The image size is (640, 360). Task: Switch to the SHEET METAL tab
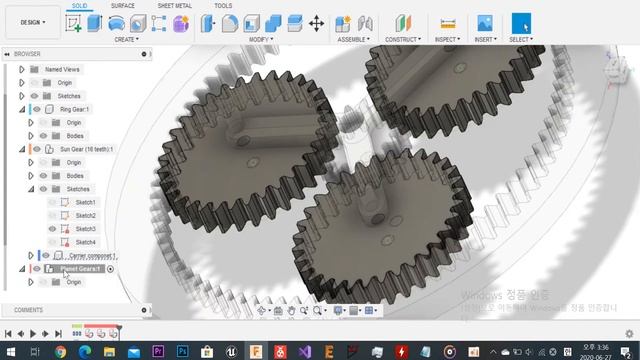[x=175, y=6]
